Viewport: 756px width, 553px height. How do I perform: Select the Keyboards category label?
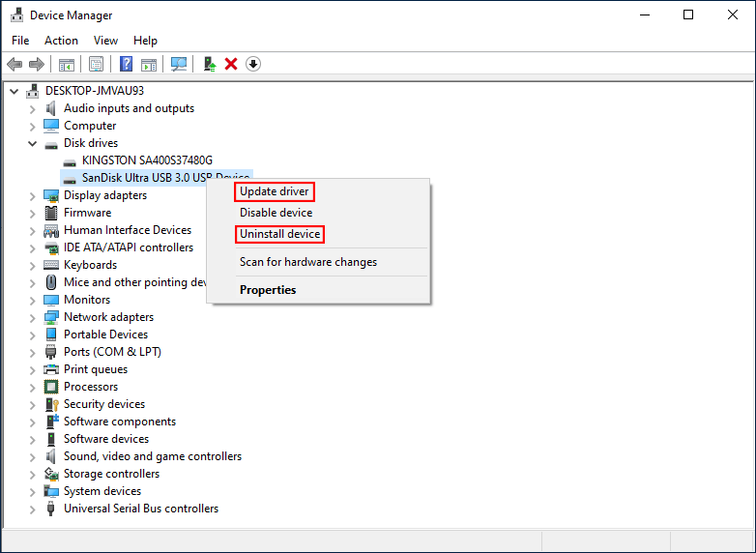[90, 265]
